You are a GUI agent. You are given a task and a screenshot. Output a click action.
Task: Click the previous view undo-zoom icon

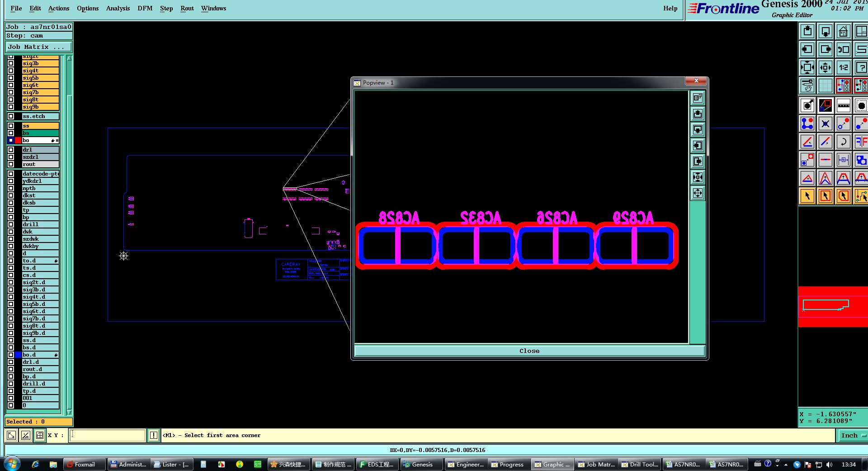[x=844, y=49]
